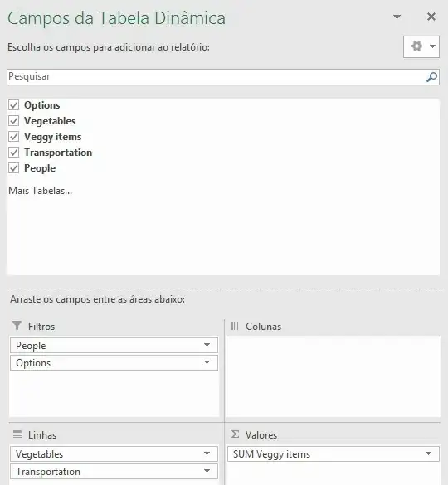The image size is (448, 485).
Task: Click the Valores sigma icon
Action: click(235, 434)
